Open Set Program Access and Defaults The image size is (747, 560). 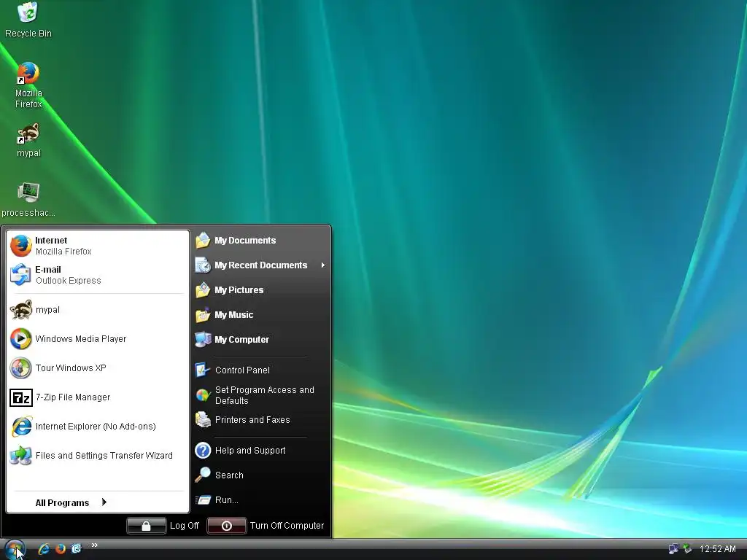[x=260, y=395]
